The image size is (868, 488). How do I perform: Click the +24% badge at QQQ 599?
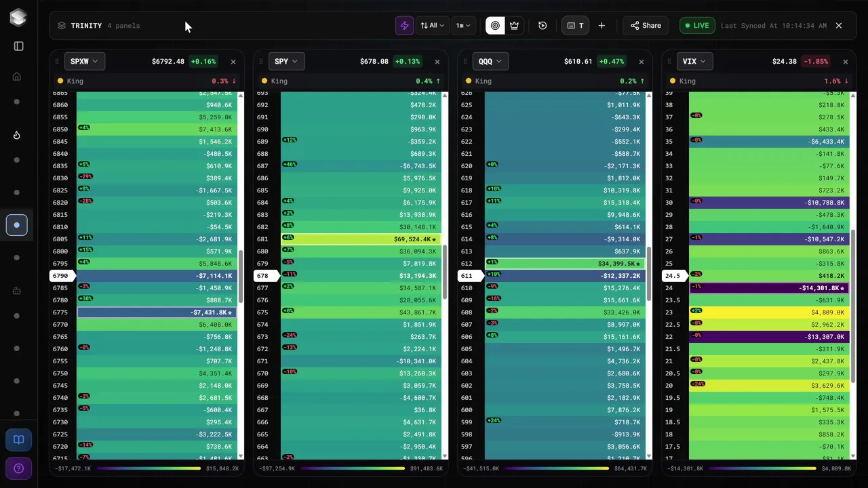(x=494, y=420)
